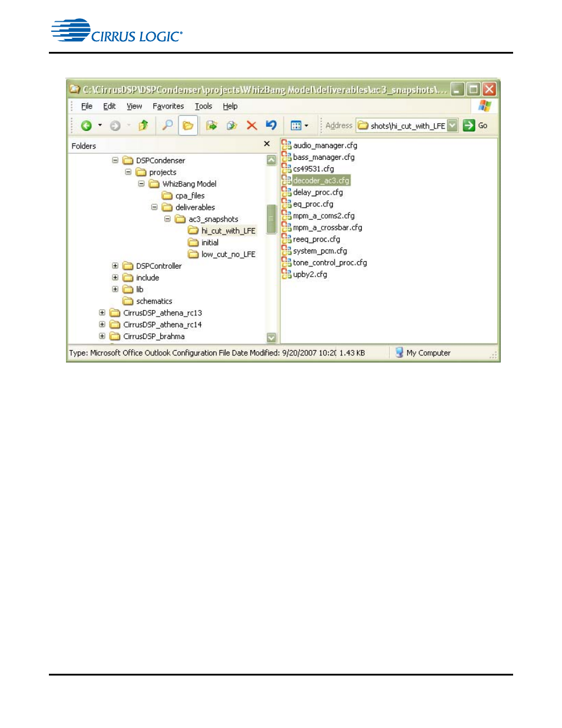
Task: Open the Edit menu
Action: click(110, 106)
